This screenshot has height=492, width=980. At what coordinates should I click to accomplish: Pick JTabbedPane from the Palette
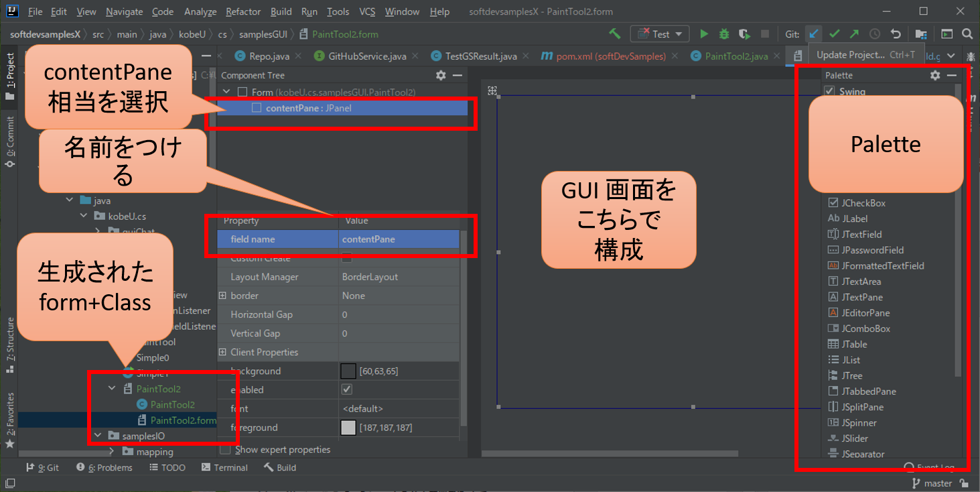[869, 391]
